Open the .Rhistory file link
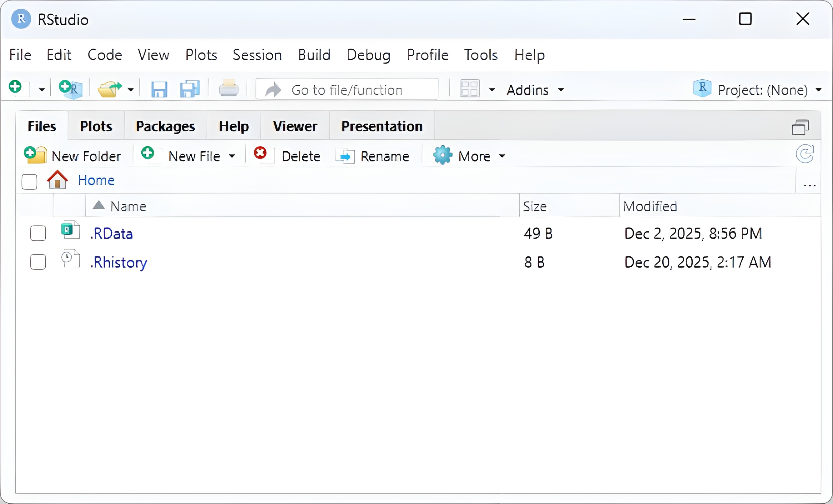The height and width of the screenshot is (504, 833). (119, 262)
